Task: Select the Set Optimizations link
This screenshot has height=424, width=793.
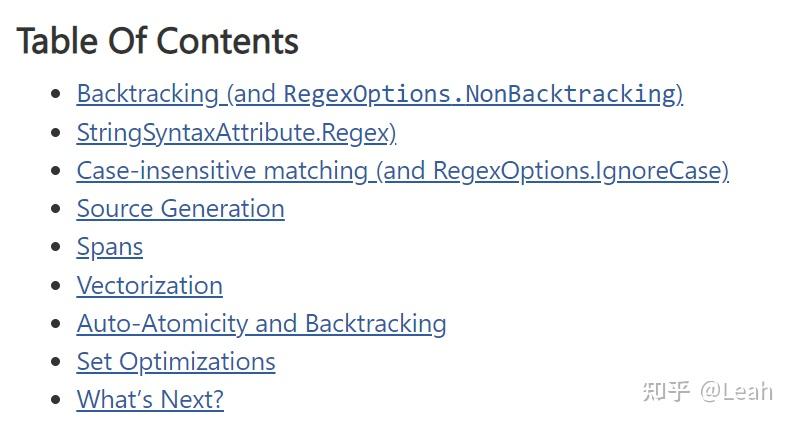Action: (x=176, y=362)
